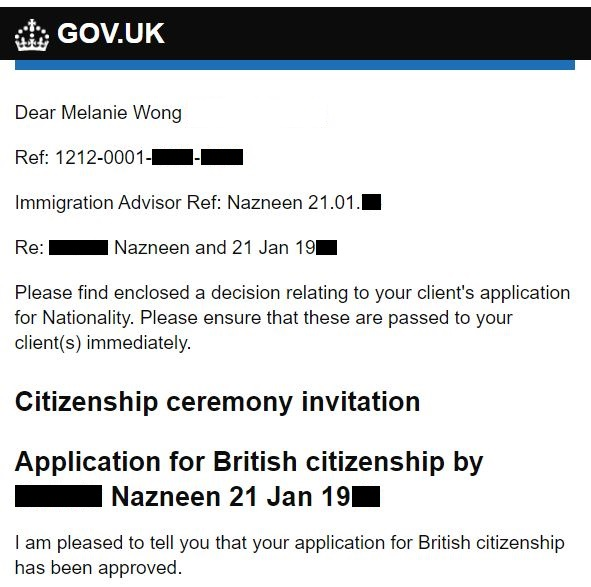The width and height of the screenshot is (591, 587).
Task: Click the 'Citizenship ceremony invitation' heading
Action: click(x=217, y=402)
